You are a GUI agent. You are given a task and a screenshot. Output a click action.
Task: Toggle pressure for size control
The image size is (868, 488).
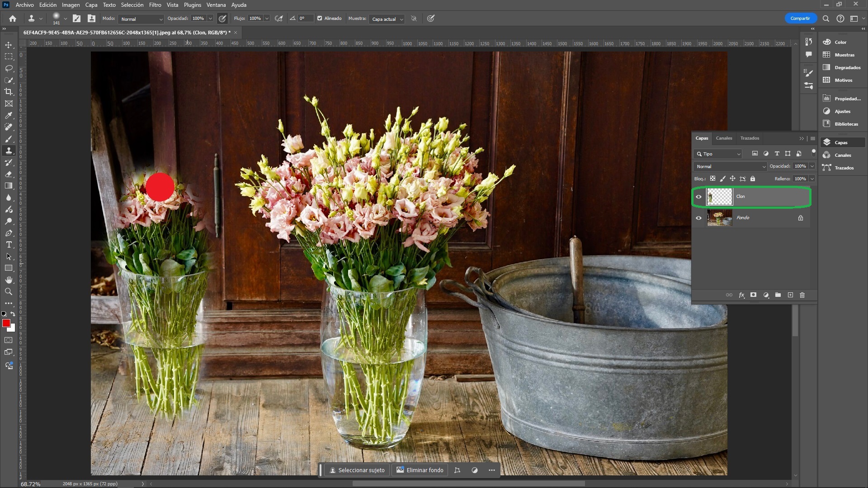(431, 19)
